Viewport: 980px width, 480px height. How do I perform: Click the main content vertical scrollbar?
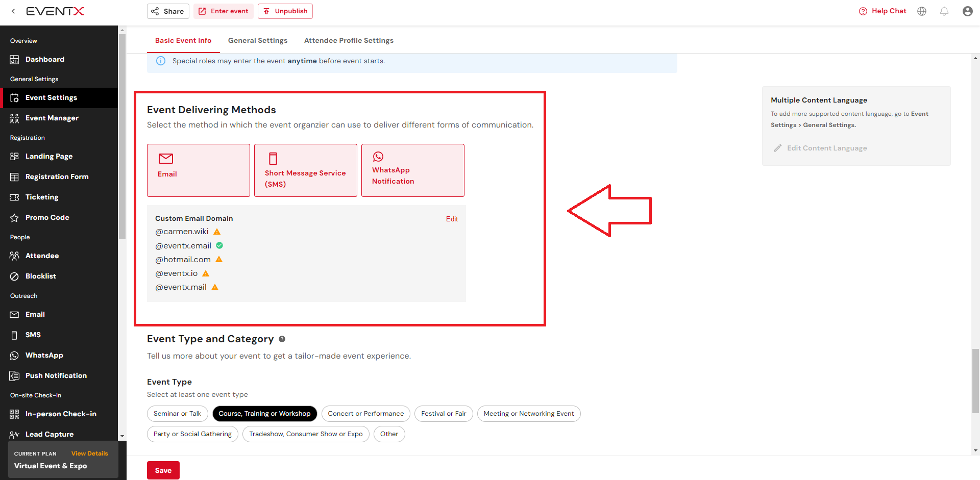pos(975,381)
